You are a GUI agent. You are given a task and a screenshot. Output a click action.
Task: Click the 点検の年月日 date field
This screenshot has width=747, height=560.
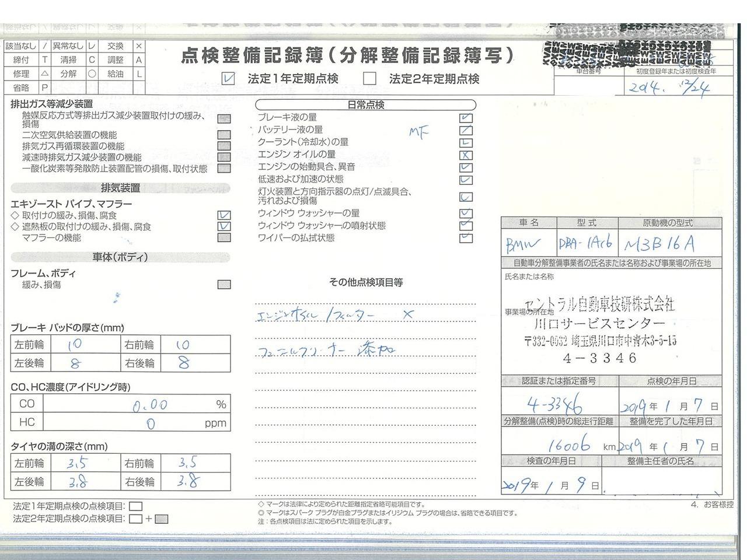(670, 401)
